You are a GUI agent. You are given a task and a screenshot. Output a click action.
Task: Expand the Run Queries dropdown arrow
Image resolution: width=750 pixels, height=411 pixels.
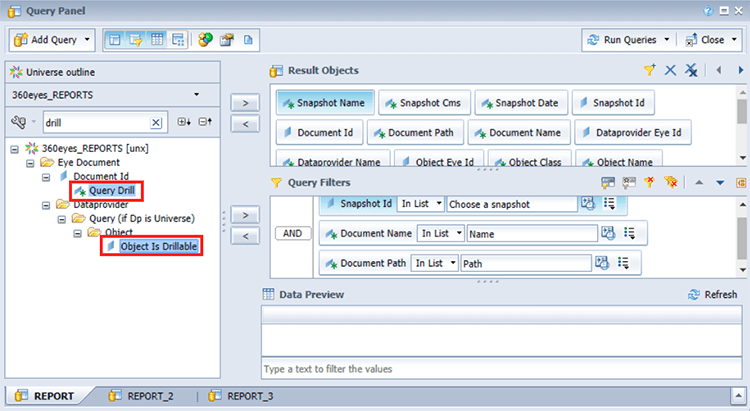coord(667,40)
